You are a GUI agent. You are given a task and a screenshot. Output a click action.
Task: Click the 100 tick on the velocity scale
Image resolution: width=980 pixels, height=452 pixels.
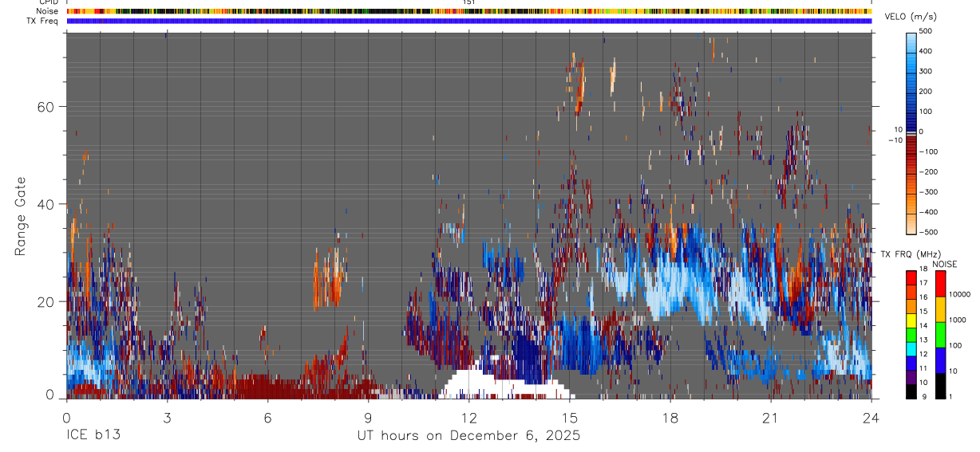(927, 112)
